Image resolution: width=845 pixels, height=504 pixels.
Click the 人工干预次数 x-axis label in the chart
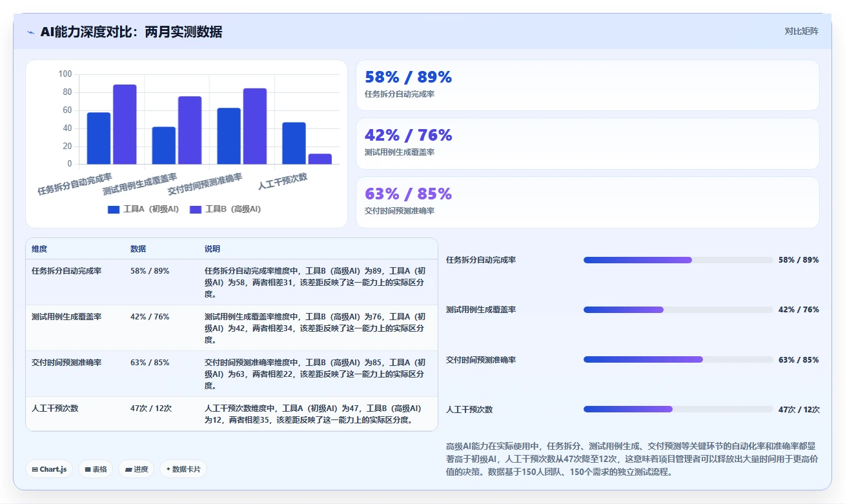coord(283,181)
